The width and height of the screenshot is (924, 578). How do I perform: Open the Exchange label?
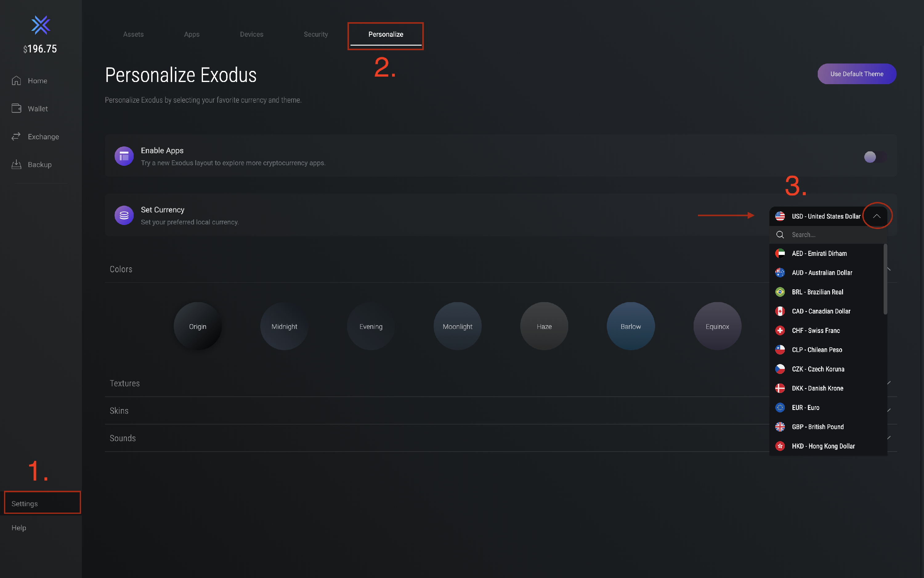[43, 137]
